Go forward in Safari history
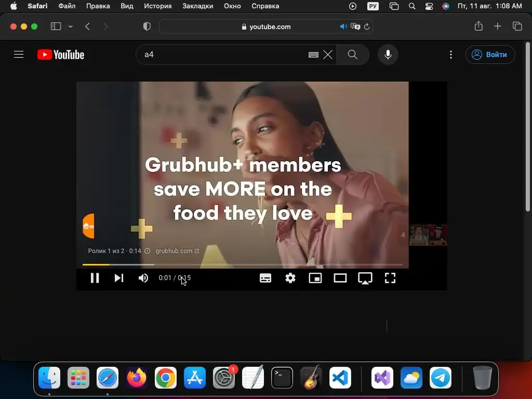 coord(105,26)
